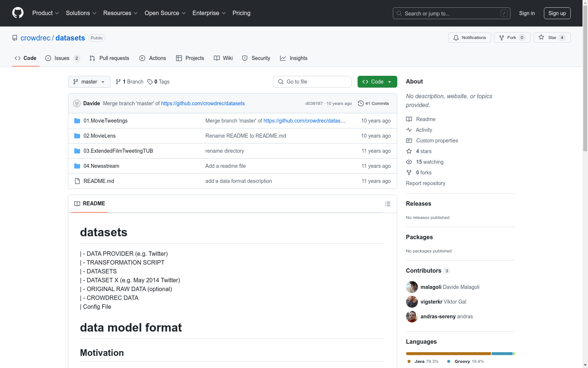
Task: Open the Wiki tab
Action: coord(223,58)
